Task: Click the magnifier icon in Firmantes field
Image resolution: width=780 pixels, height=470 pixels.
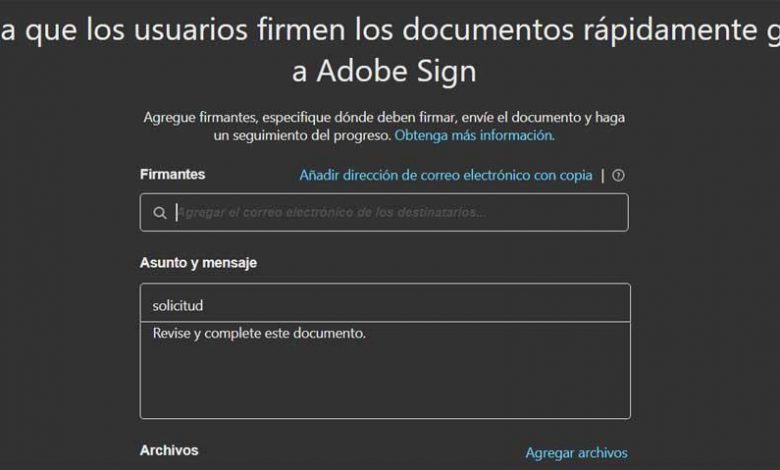Action: point(160,213)
